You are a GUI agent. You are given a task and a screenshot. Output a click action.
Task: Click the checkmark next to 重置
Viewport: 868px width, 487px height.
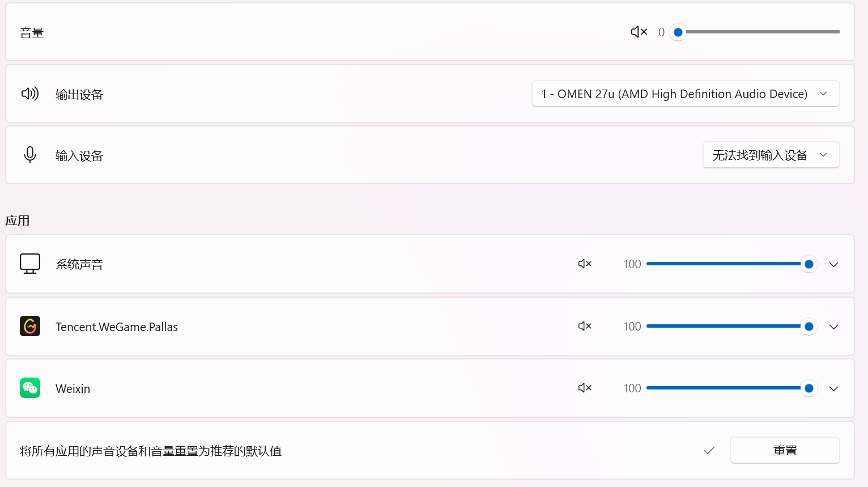709,451
